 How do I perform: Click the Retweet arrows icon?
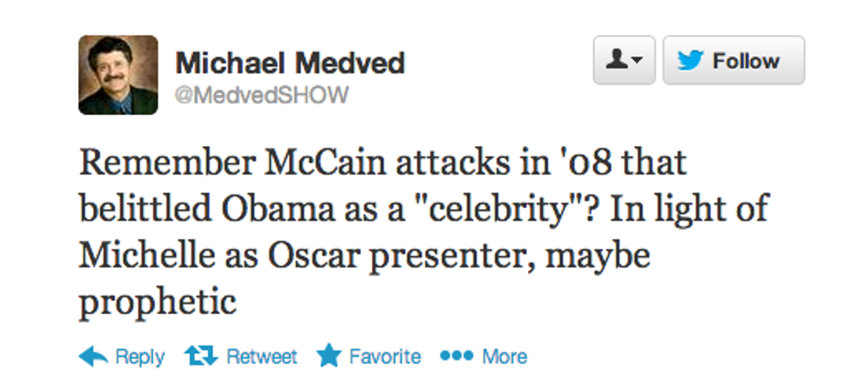click(x=201, y=356)
